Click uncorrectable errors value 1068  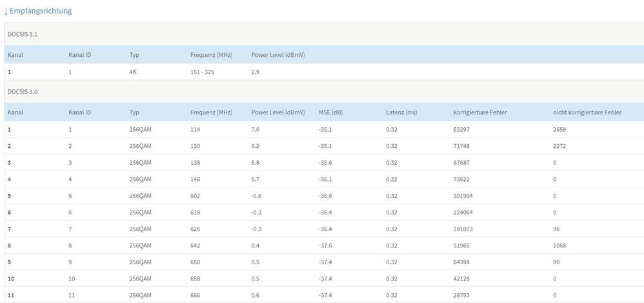pos(559,246)
